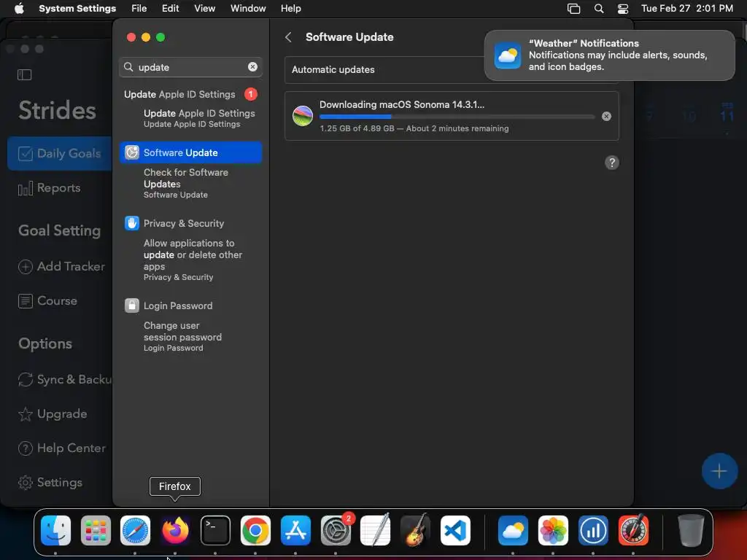
Task: Click the Apple ID notification badge
Action: pos(251,94)
